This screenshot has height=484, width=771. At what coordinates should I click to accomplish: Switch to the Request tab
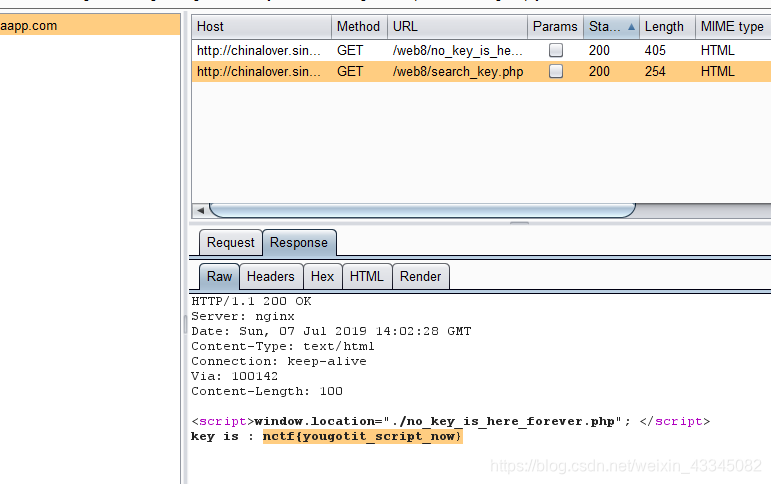coord(231,242)
